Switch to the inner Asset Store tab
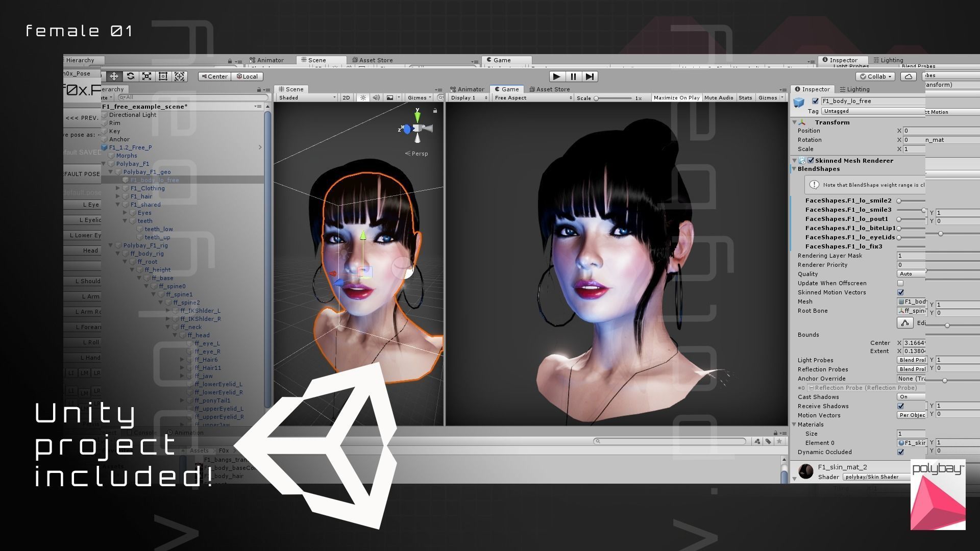This screenshot has height=551, width=980. click(550, 89)
